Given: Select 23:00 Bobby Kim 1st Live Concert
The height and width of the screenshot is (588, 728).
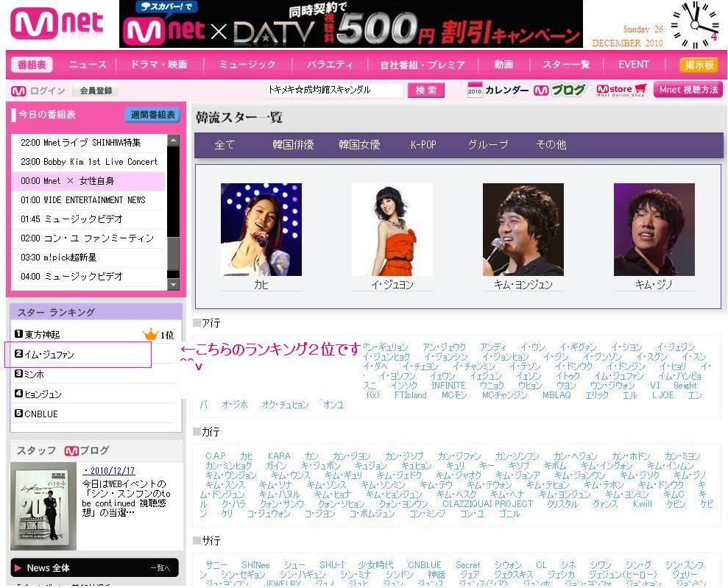Looking at the screenshot, I should pos(88,162).
